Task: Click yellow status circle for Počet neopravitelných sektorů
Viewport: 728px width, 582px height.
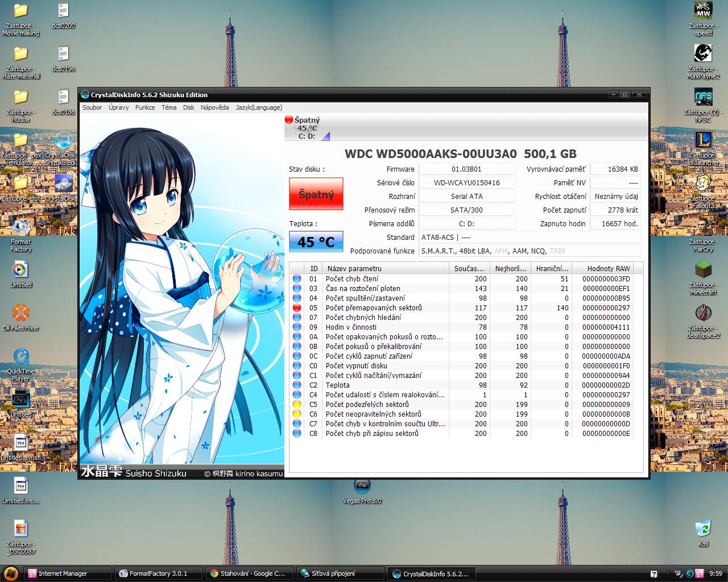Action: pos(297,414)
